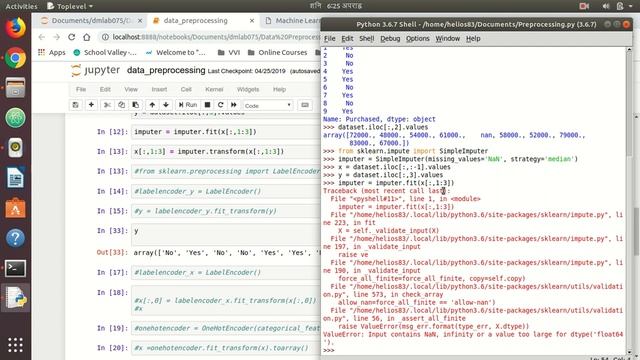Screen dimensions: 640x360
Task: Open Files manager from the dock
Action: [x=16, y=88]
